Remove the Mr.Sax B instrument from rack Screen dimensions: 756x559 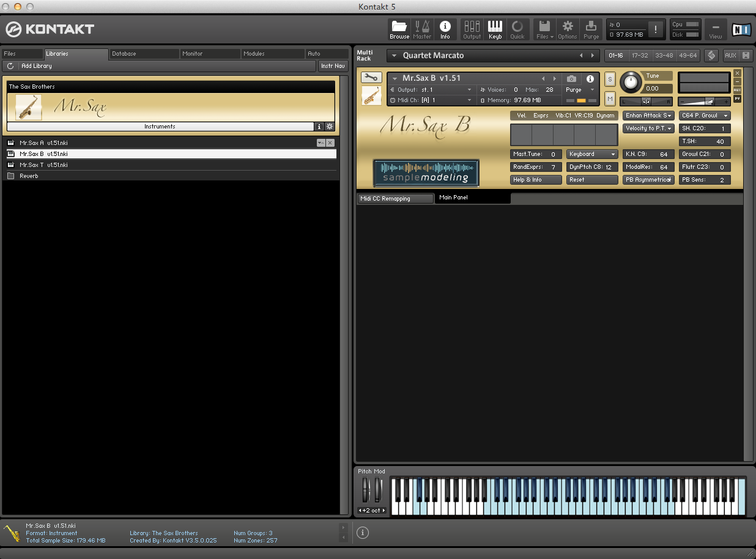point(737,73)
